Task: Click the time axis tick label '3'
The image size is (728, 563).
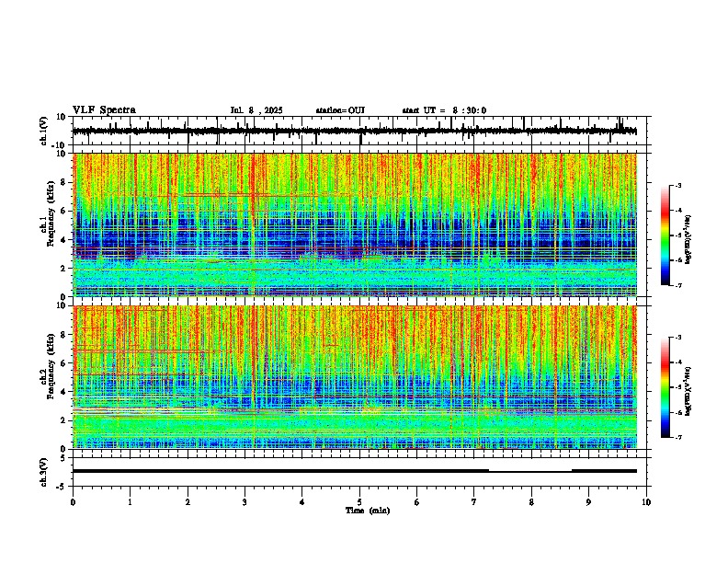Action: click(x=245, y=502)
